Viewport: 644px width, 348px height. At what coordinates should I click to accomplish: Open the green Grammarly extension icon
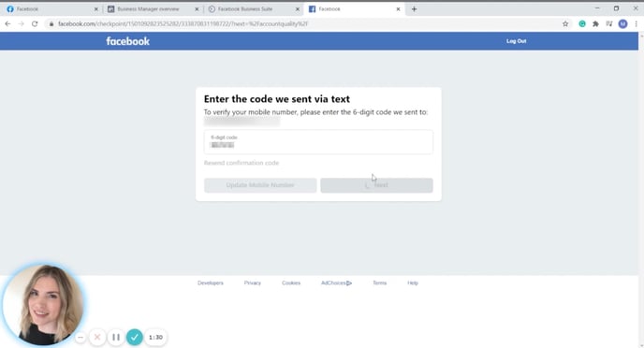click(x=582, y=23)
